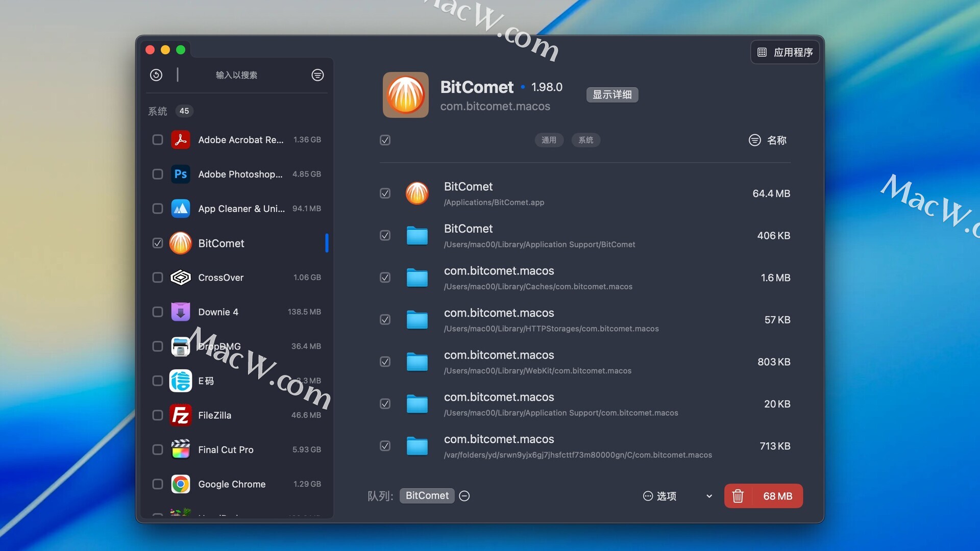980x551 pixels.
Task: Remove BitComet from queue with minus icon
Action: [x=464, y=496]
